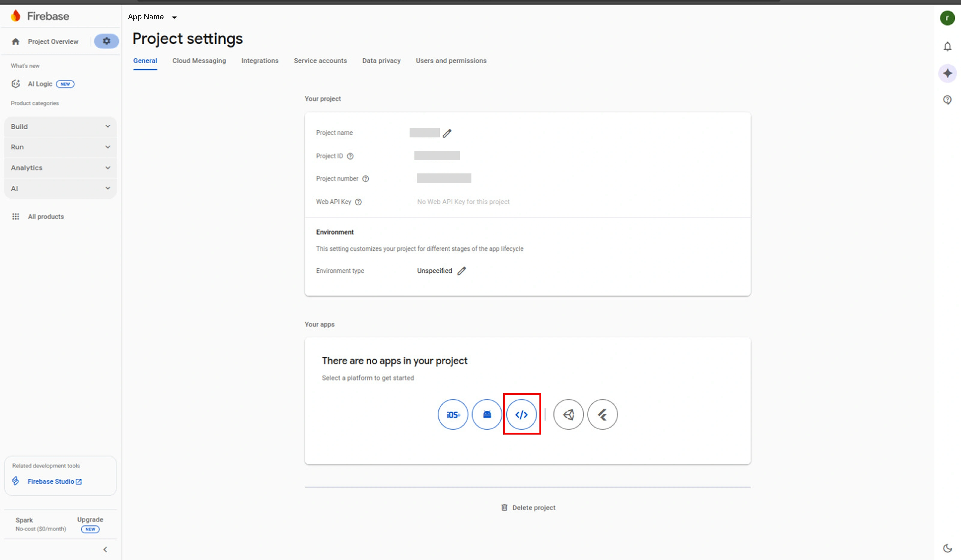Click the Environment section heading
The width and height of the screenshot is (961, 560).
click(x=335, y=232)
